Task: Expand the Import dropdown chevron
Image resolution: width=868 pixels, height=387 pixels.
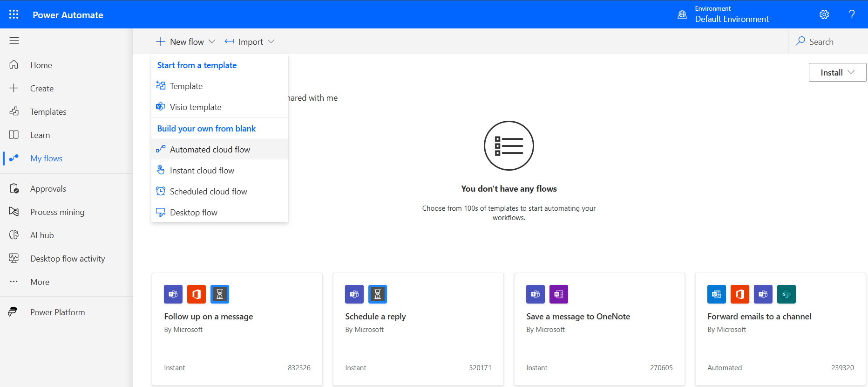Action: click(x=271, y=41)
